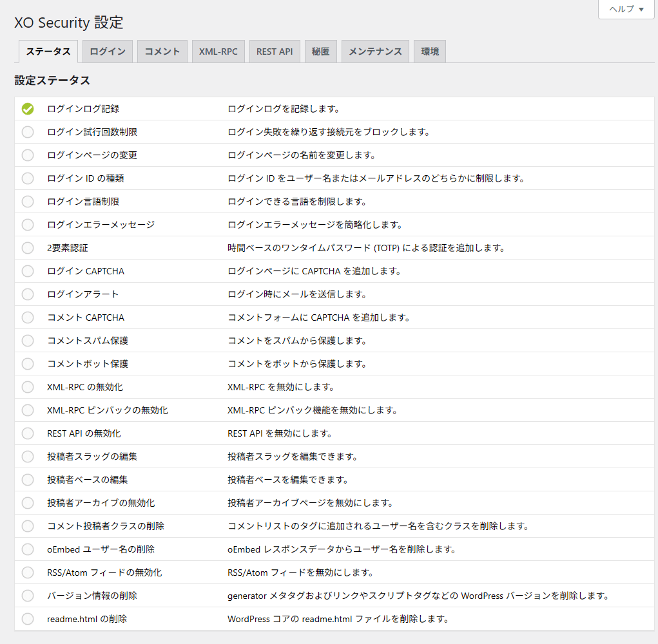Image resolution: width=658 pixels, height=644 pixels.
Task: Click status circle for REST API の無効化
Action: point(28,433)
